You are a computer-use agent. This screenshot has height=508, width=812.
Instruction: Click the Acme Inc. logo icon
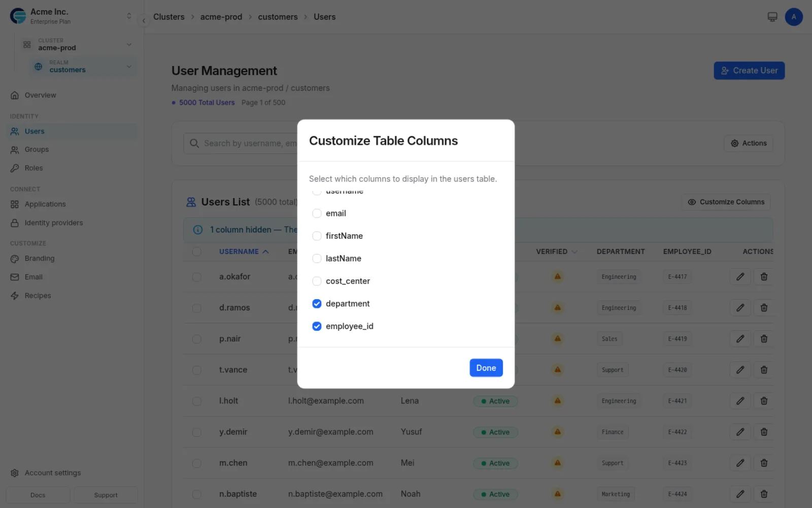tap(18, 16)
